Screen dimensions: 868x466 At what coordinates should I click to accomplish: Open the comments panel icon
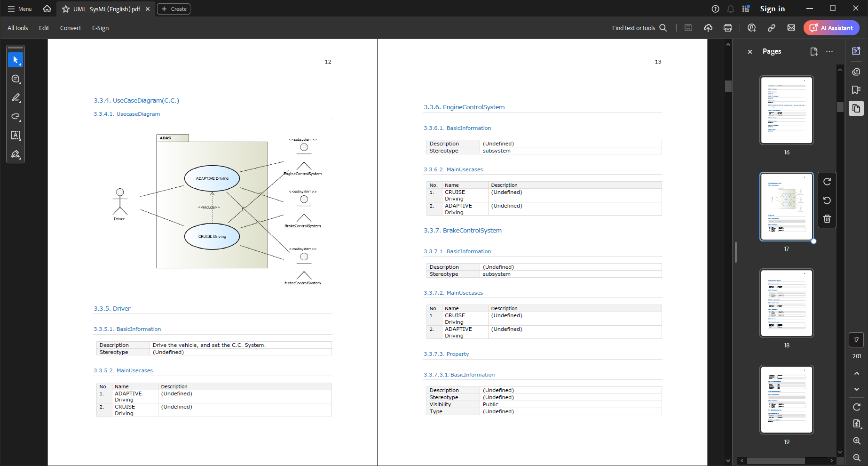[x=856, y=72]
